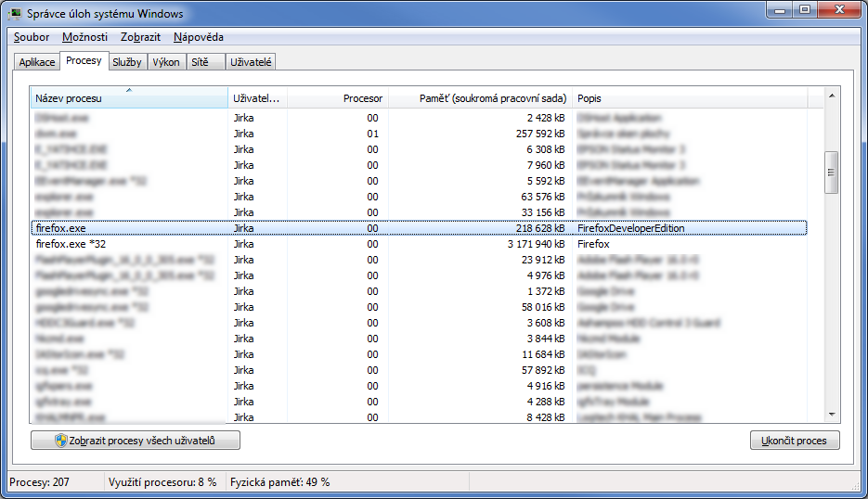
Task: Click the scrollbar up arrow
Action: tap(832, 94)
